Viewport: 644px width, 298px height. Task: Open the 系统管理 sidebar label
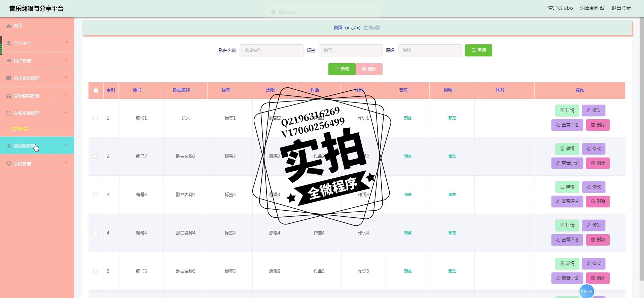22,164
